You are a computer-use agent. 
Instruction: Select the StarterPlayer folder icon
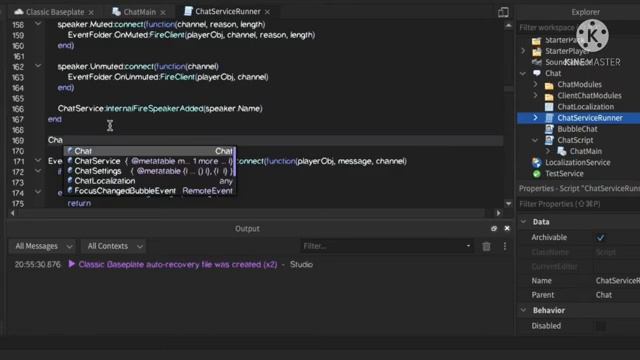pos(536,51)
